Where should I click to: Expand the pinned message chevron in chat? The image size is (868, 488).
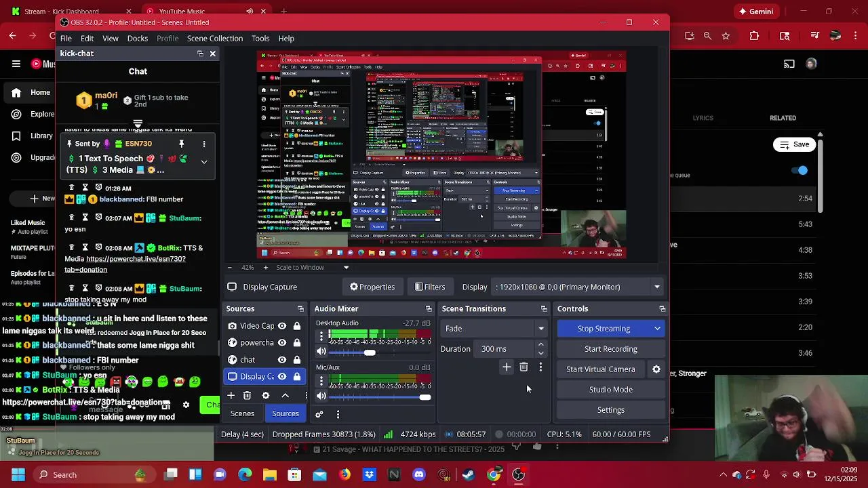pyautogui.click(x=203, y=162)
